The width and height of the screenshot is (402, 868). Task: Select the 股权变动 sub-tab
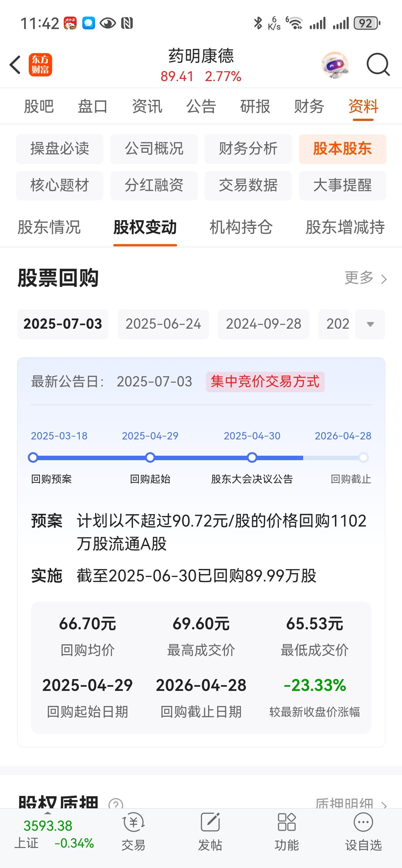[x=145, y=227]
